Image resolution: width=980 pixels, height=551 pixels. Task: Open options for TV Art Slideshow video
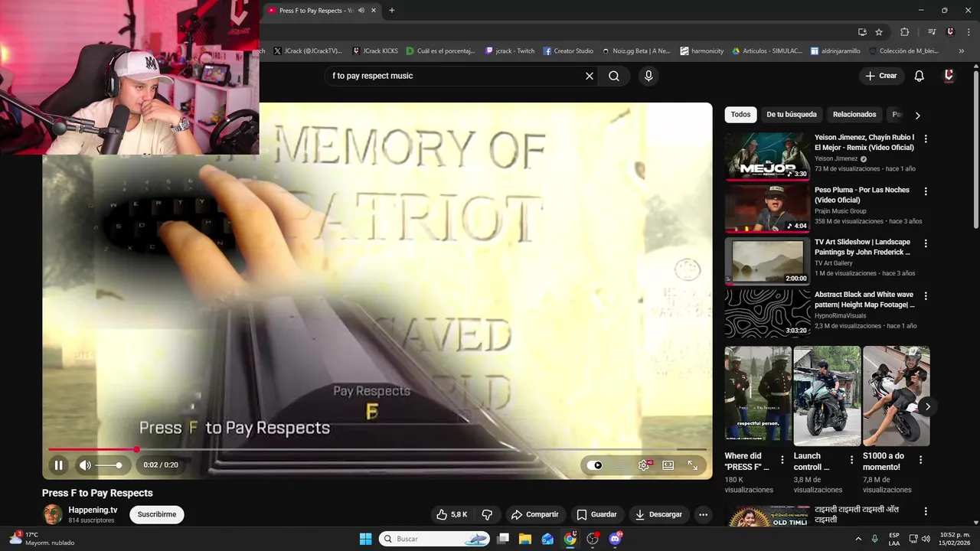(926, 243)
